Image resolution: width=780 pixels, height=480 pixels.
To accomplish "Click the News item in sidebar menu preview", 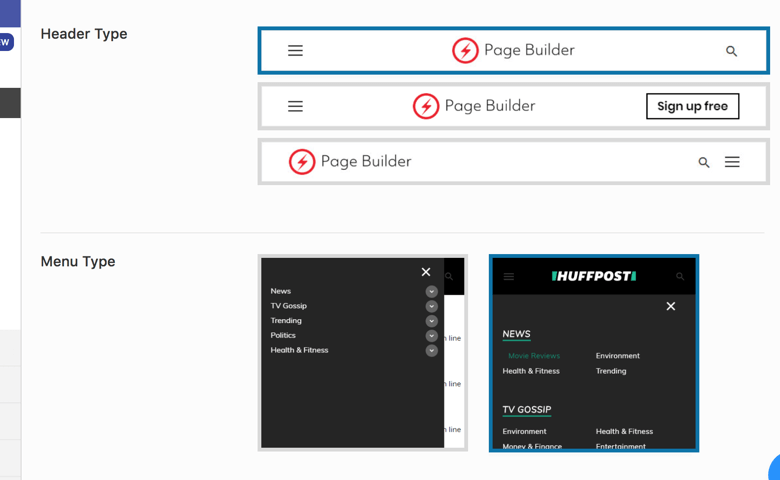I will 281,291.
